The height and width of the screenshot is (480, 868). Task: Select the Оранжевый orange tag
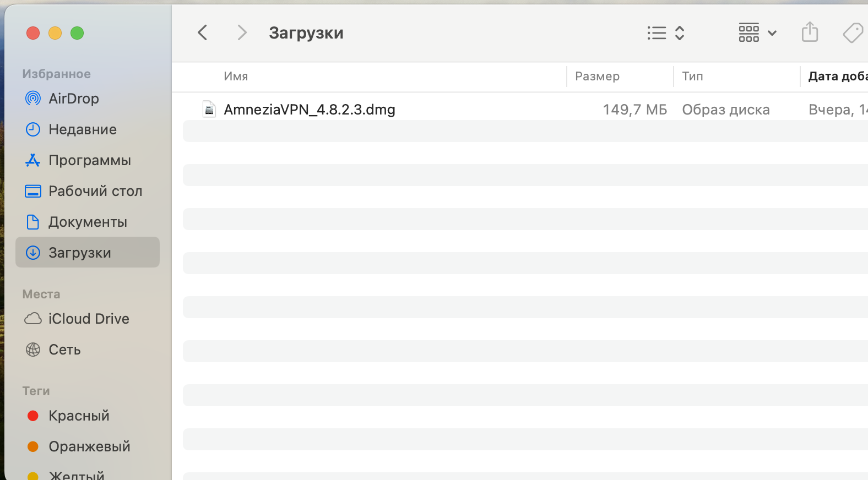tap(89, 446)
